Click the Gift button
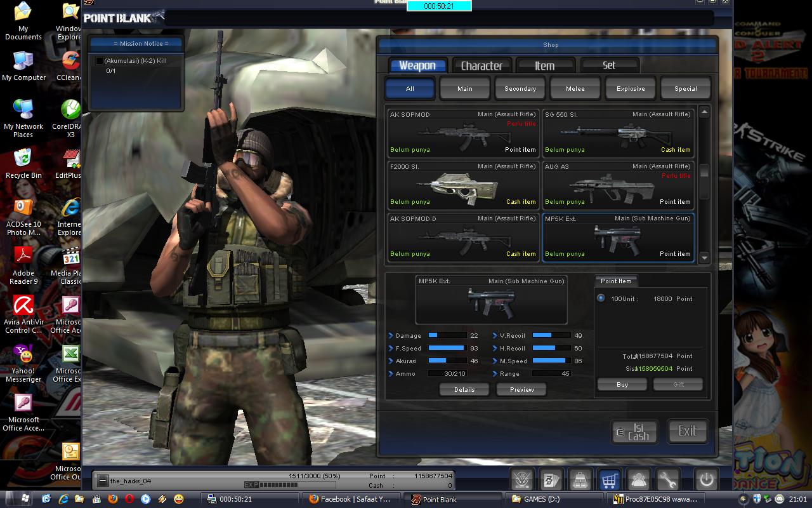The image size is (812, 508). (x=679, y=385)
